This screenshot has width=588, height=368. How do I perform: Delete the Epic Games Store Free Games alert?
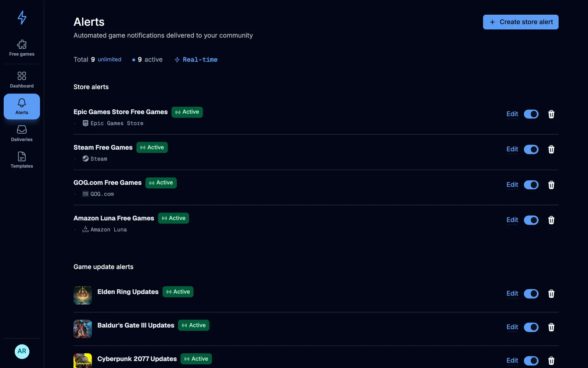551,114
